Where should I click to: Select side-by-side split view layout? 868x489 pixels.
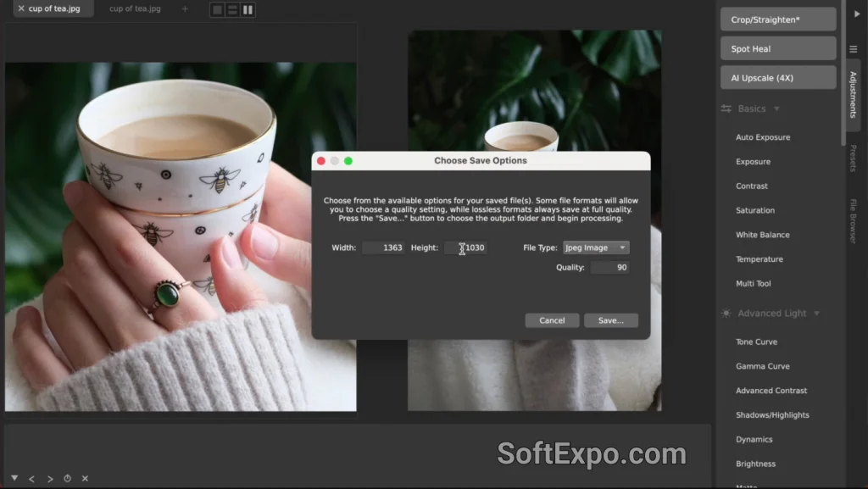coord(248,9)
